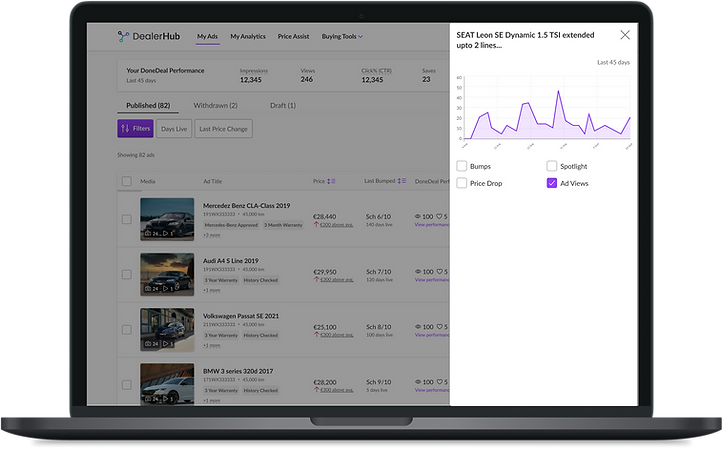Screen dimensions: 722x449
Task: Open the Audi A4 S Line thumbnail
Action: tap(167, 274)
